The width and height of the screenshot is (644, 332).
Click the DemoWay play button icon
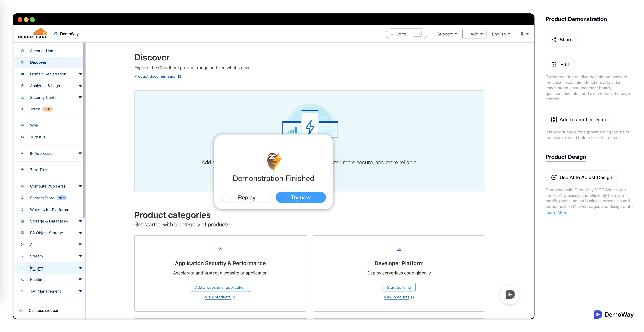(510, 294)
